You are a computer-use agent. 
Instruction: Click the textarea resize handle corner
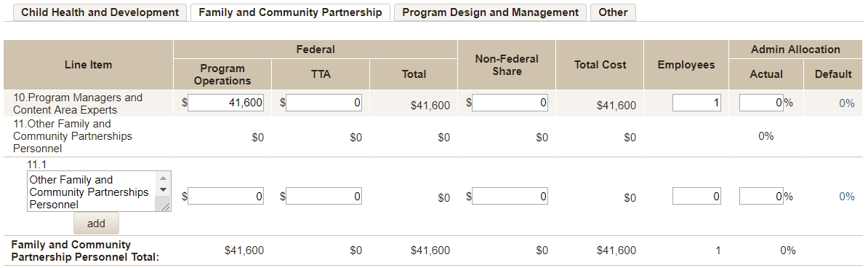pyautogui.click(x=166, y=206)
